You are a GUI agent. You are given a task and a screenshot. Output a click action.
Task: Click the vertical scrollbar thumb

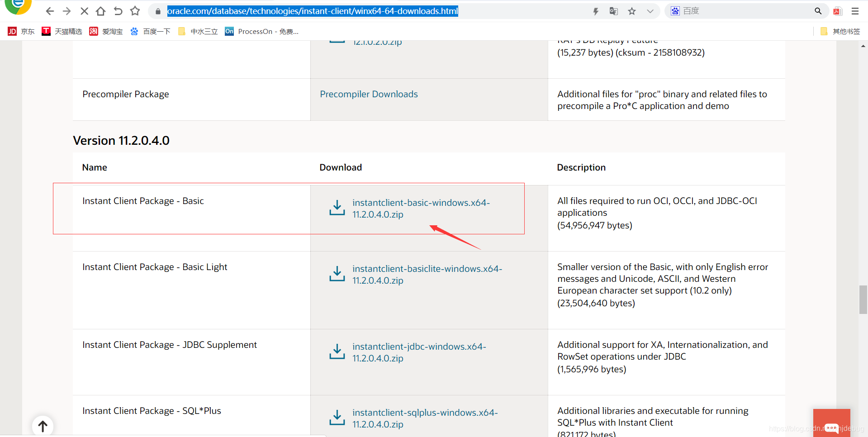[863, 299]
